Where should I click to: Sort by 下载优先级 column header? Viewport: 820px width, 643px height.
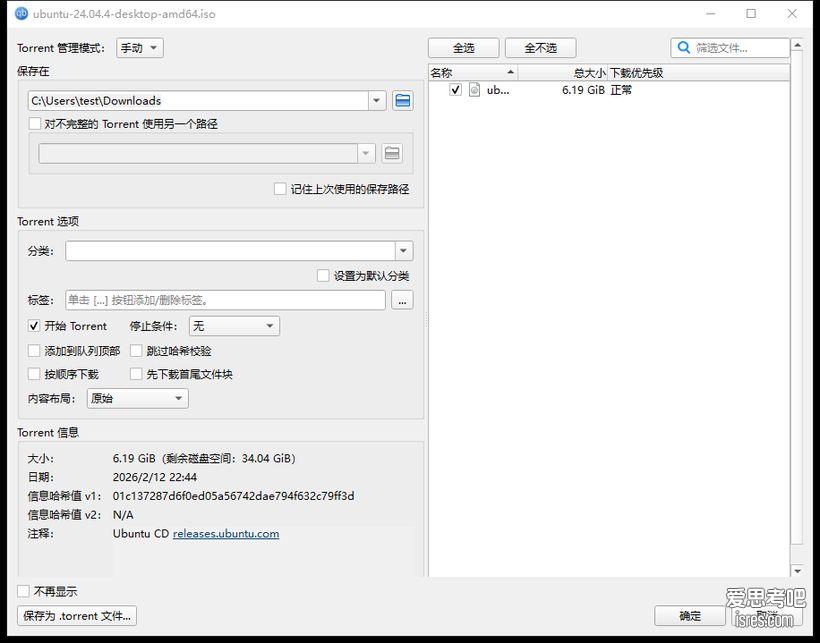(x=698, y=73)
